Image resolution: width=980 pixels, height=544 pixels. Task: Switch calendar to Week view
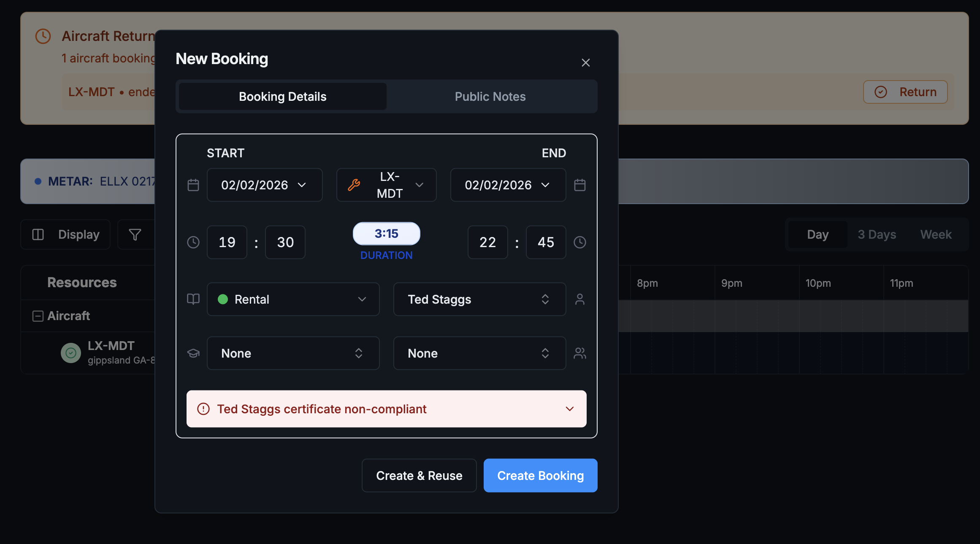tap(936, 234)
